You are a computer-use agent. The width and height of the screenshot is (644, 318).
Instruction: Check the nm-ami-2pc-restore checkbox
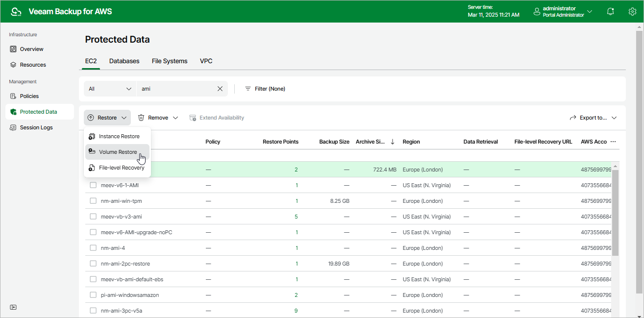93,264
